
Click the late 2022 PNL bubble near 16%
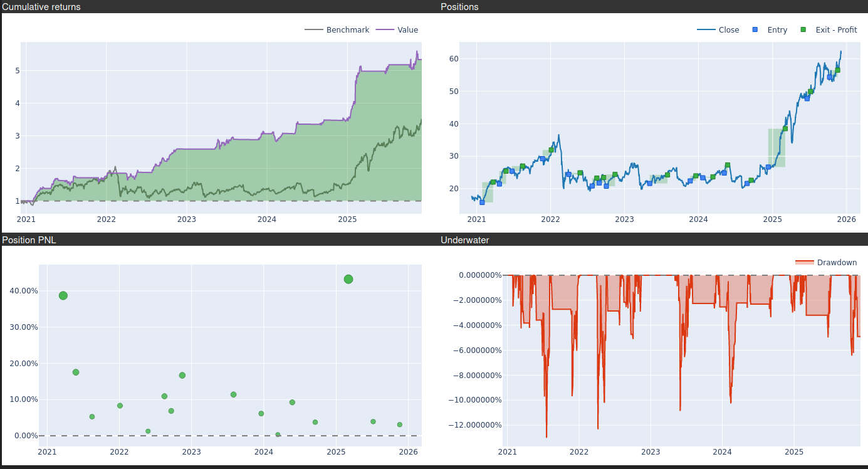click(182, 375)
